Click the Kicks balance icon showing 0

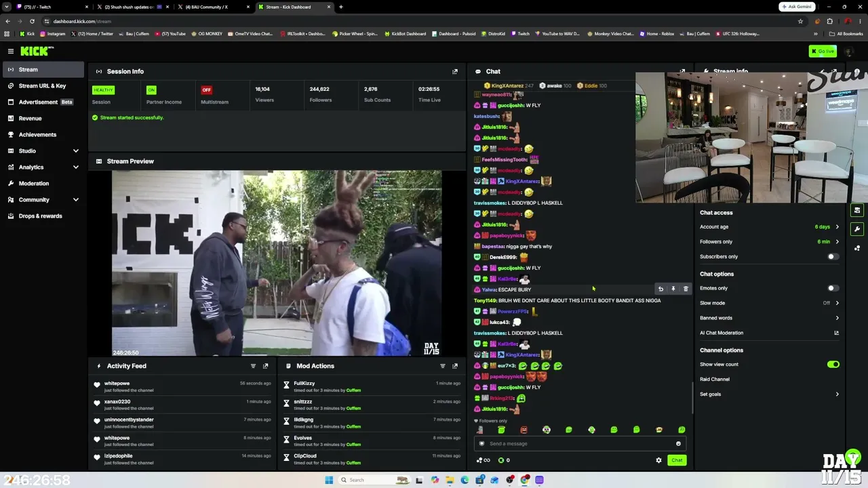(504, 460)
